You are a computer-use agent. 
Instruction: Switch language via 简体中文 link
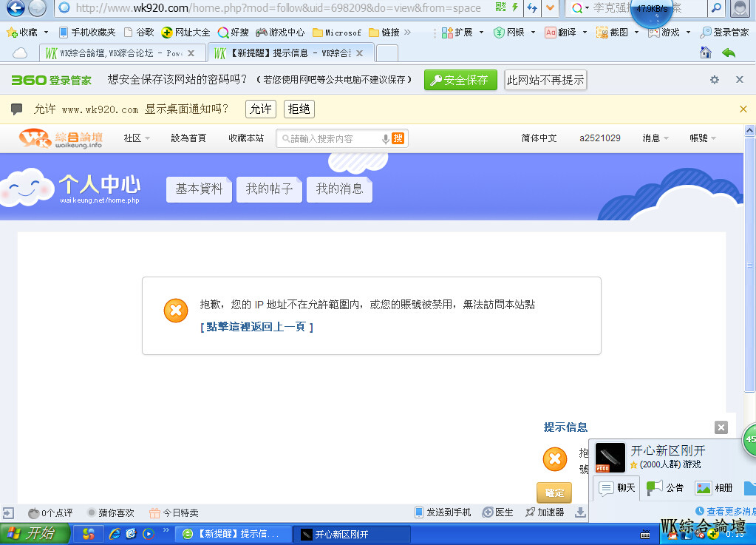coord(539,138)
